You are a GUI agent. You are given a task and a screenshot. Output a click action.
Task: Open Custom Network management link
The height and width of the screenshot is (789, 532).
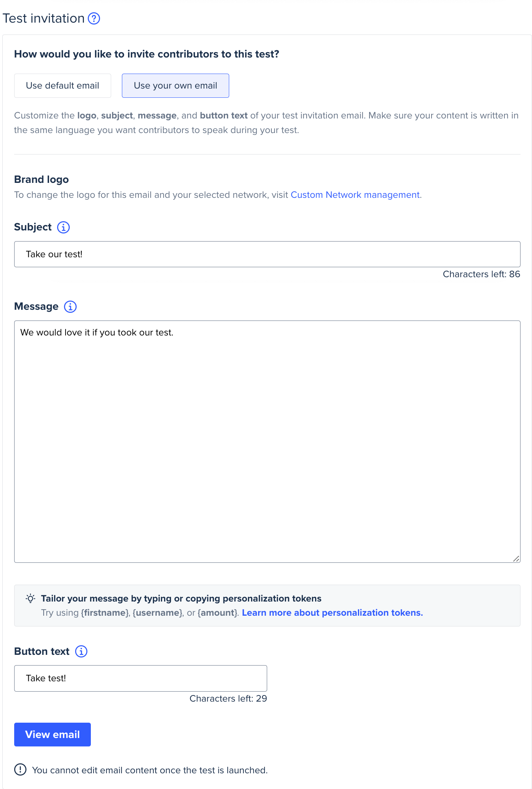(355, 195)
